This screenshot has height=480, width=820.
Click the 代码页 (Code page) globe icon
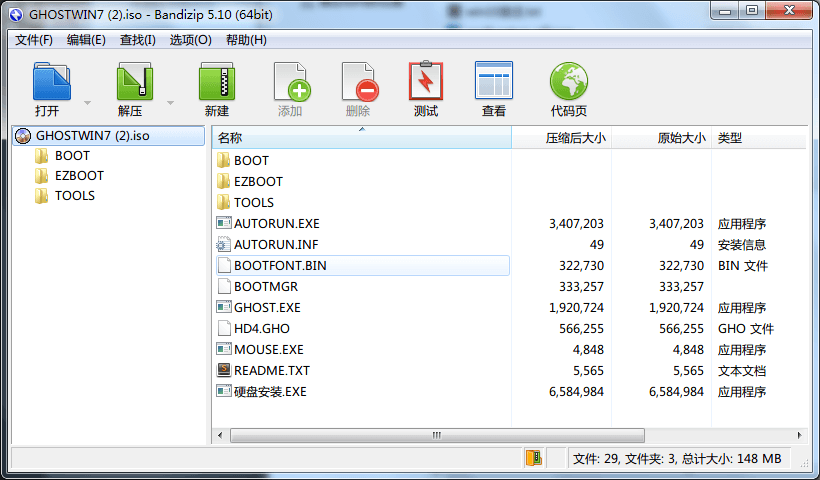[x=568, y=82]
